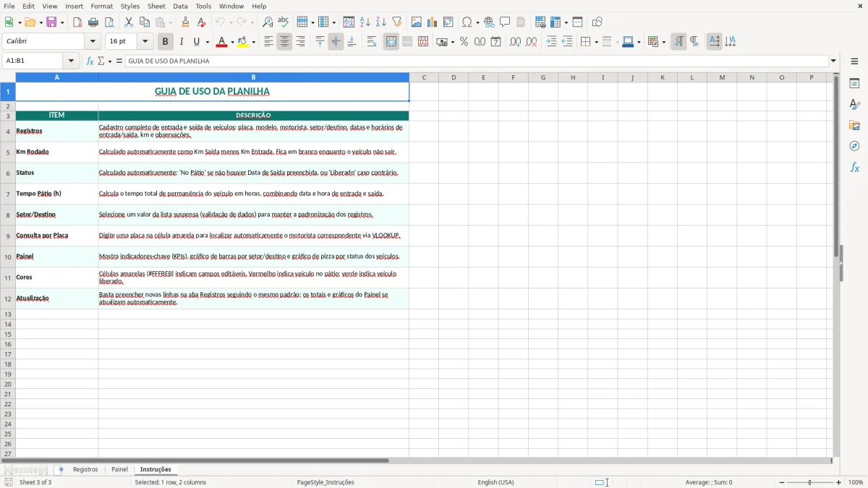868x488 pixels.
Task: Click the Print icon
Action: pyautogui.click(x=93, y=22)
